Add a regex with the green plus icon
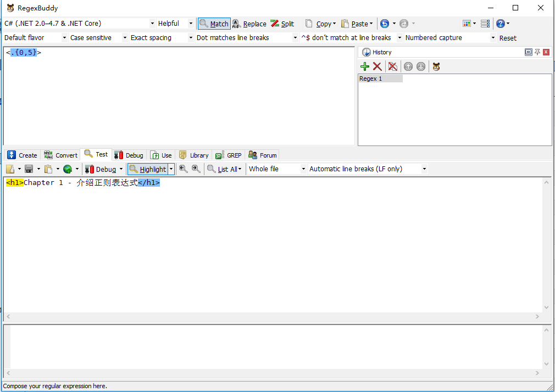 point(364,66)
